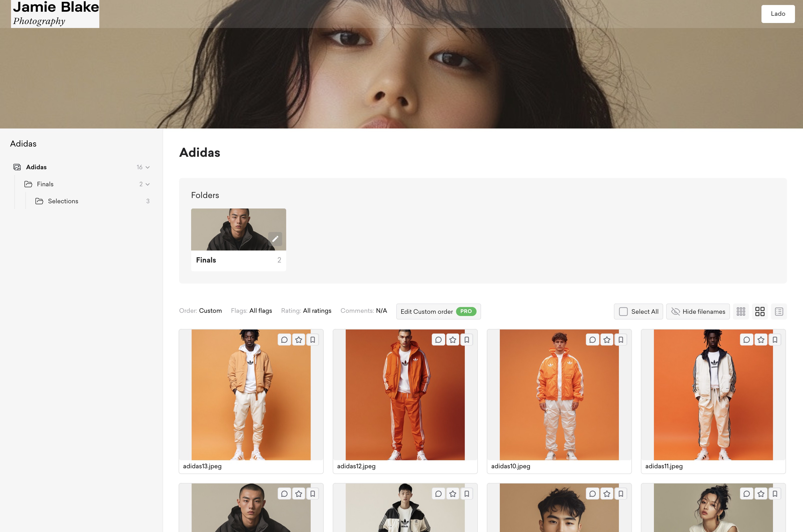The height and width of the screenshot is (532, 803).
Task: Flag adidas11.jpeg with bookmark icon
Action: (x=775, y=339)
